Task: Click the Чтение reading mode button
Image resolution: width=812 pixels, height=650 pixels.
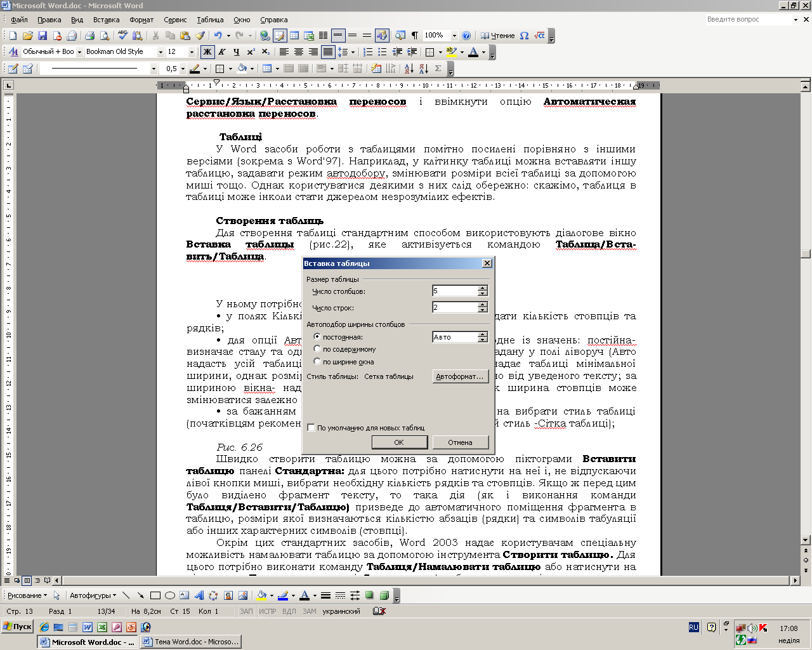Action: [x=498, y=36]
